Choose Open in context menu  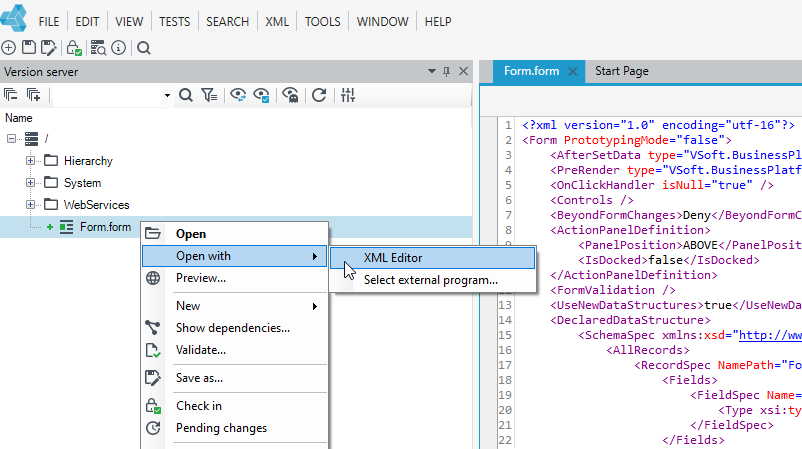click(x=235, y=234)
